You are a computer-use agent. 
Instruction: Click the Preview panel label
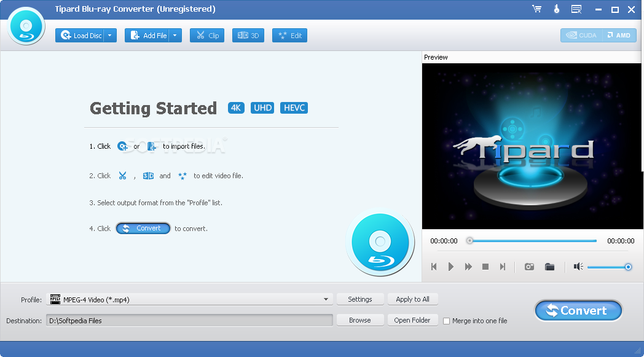point(436,57)
